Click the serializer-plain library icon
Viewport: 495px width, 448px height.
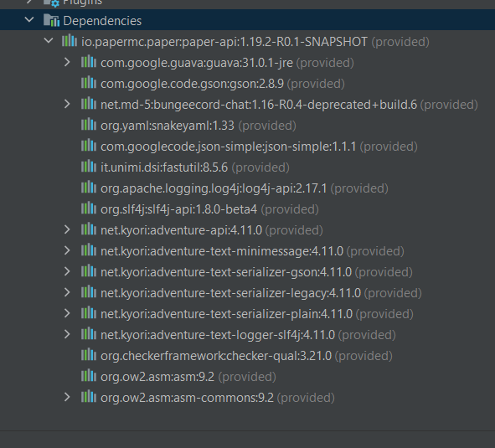(x=89, y=313)
